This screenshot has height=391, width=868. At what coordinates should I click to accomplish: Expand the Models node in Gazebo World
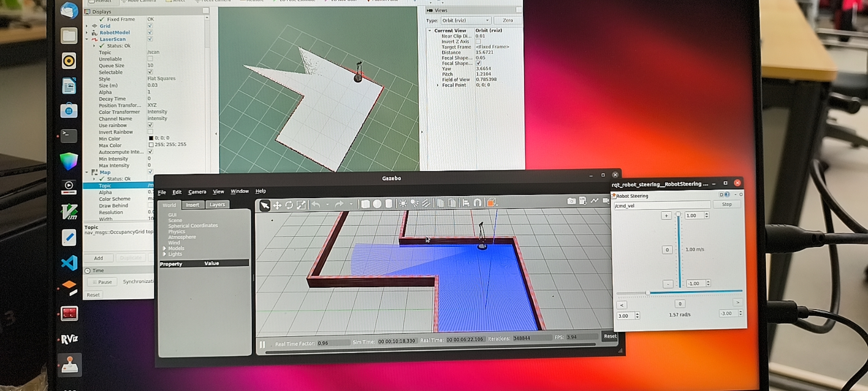coord(165,248)
